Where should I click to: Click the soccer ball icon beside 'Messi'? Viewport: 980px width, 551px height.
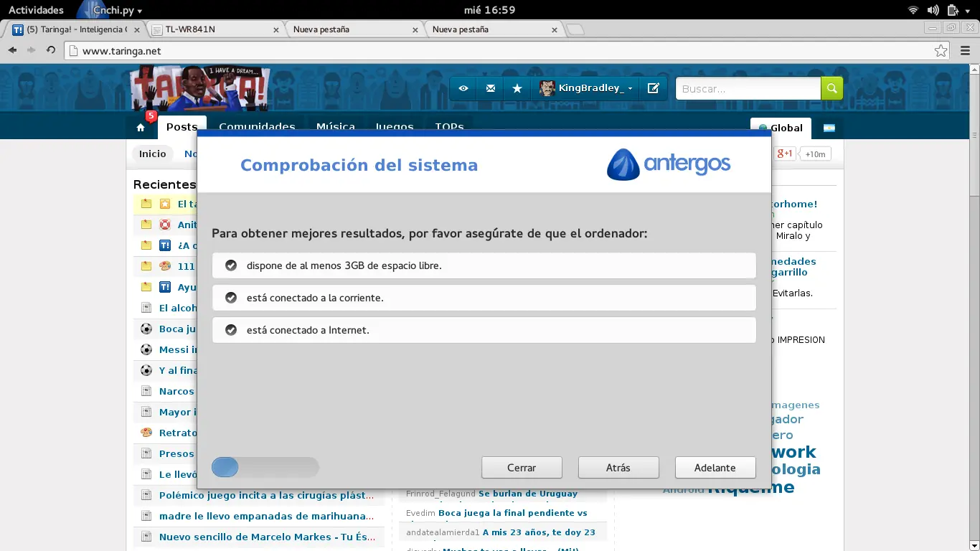pos(146,349)
